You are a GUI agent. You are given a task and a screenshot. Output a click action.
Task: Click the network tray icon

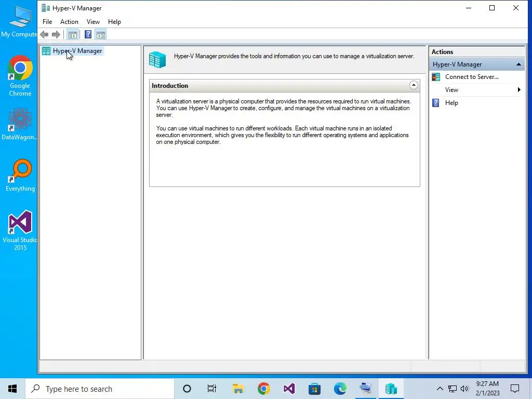click(x=453, y=389)
